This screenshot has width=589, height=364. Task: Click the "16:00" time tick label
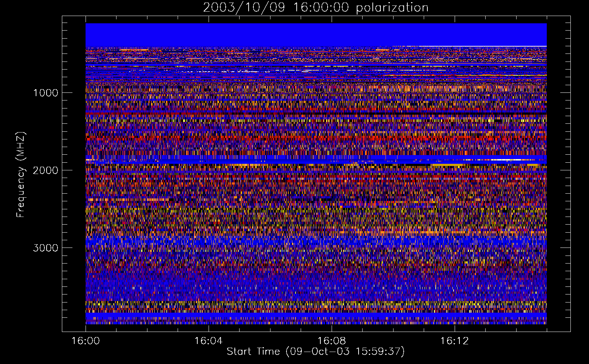(x=86, y=341)
